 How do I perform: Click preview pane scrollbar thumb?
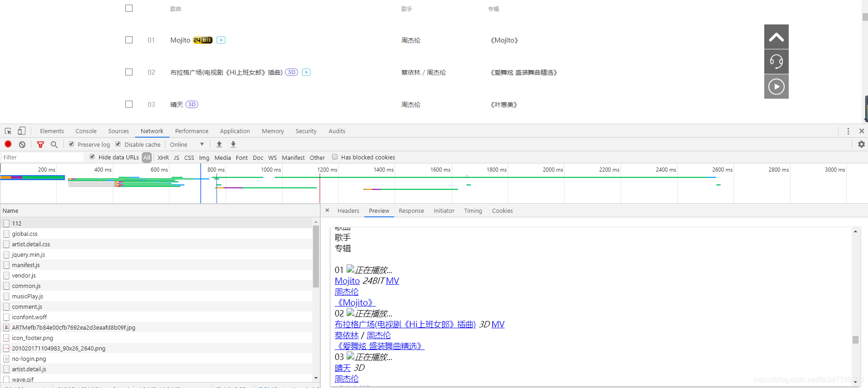855,340
